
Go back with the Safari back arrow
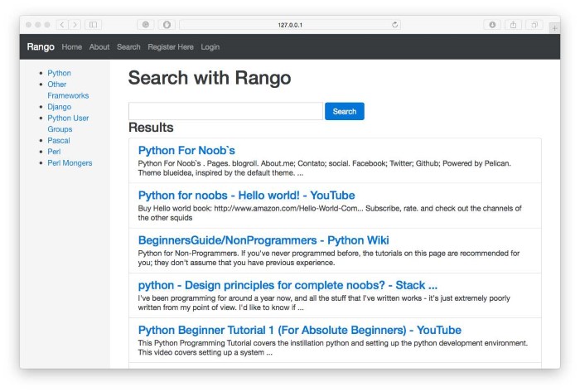point(62,25)
